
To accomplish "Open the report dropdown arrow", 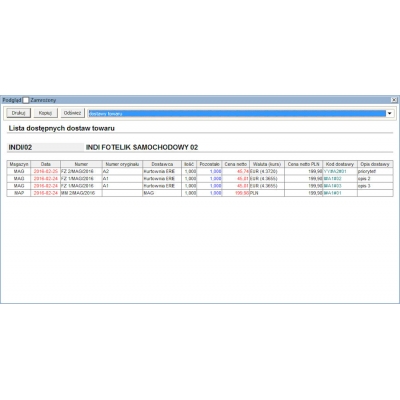I will tap(389, 114).
